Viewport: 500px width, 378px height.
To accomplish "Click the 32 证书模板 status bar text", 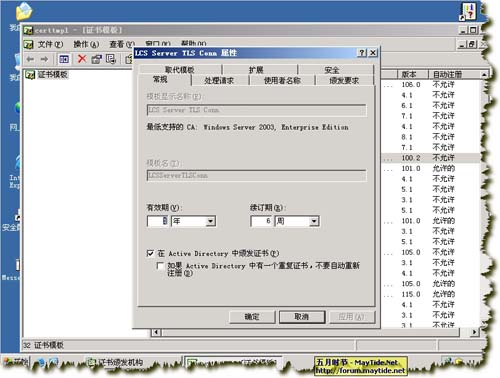I will (43, 345).
